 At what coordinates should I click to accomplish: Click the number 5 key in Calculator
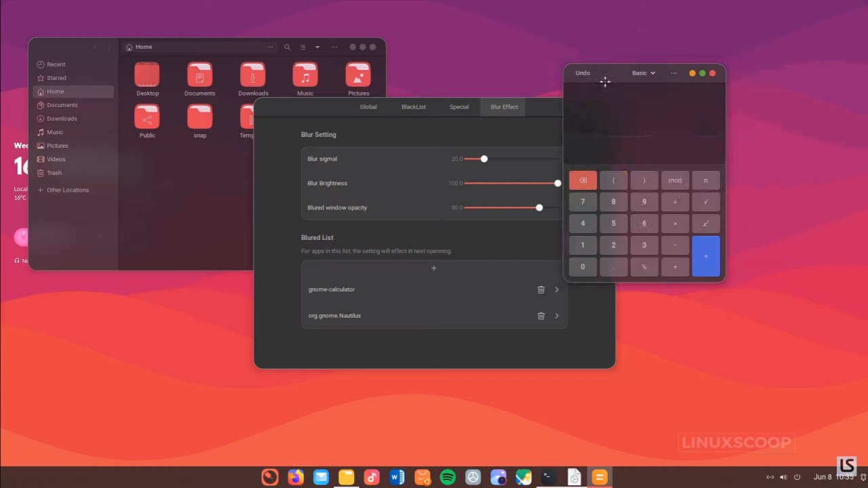pos(614,224)
